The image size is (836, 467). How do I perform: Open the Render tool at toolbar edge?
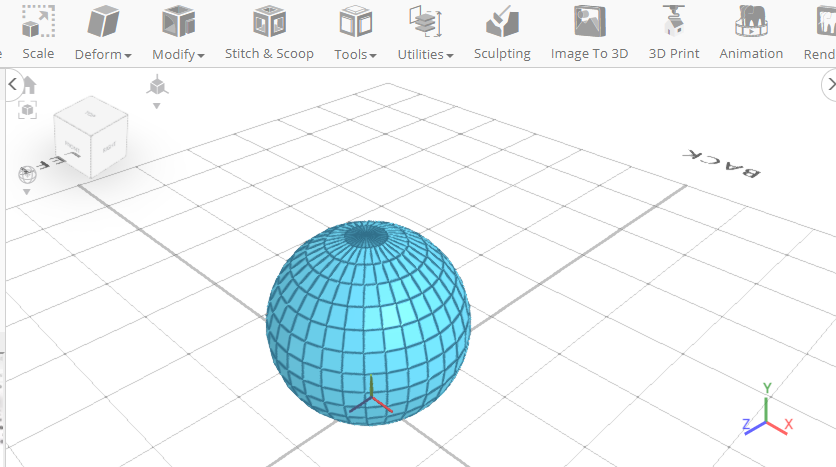820,32
